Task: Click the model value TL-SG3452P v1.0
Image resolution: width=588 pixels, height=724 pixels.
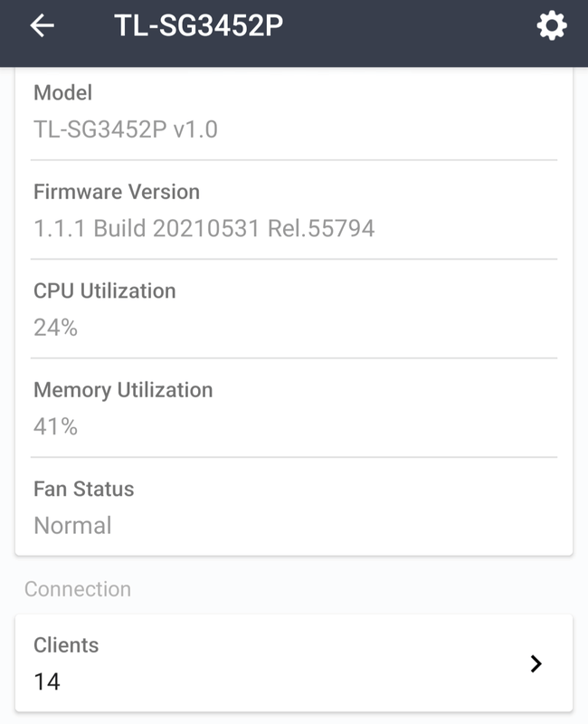Action: click(125, 129)
